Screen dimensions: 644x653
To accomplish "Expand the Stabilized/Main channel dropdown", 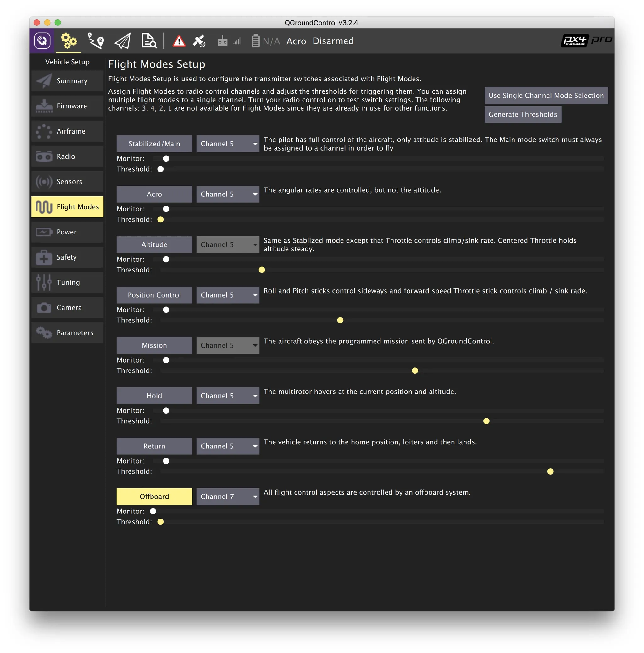I will (228, 144).
